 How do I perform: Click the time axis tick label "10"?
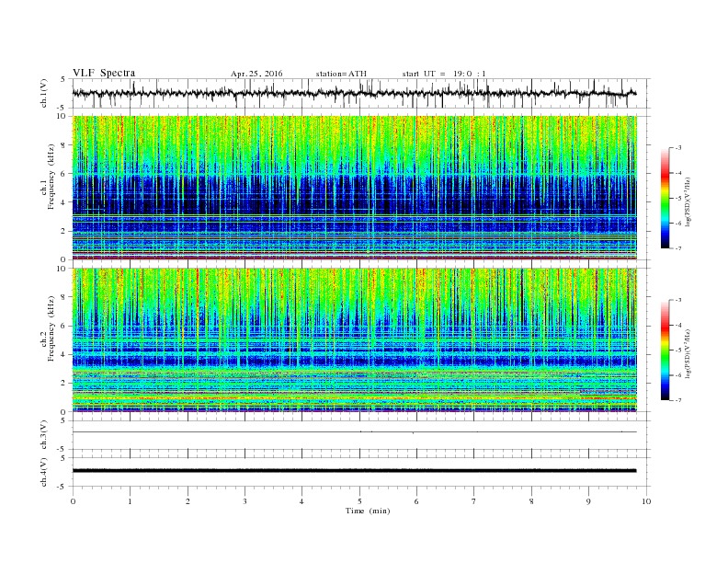[646, 501]
